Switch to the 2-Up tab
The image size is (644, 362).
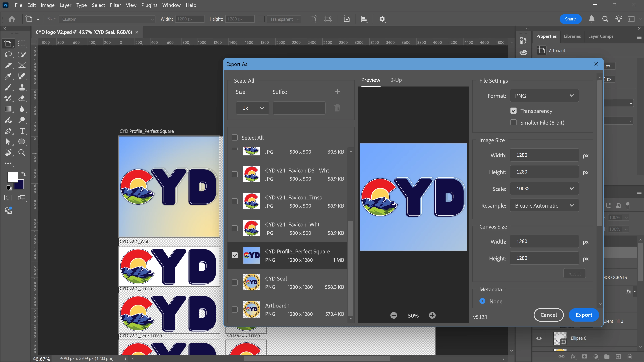point(396,80)
